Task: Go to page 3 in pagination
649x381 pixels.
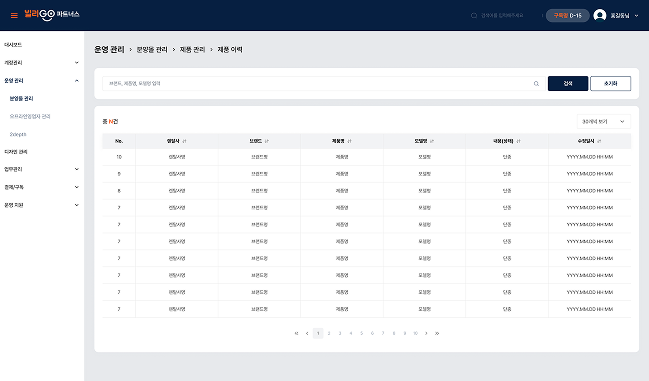Action: 340,333
